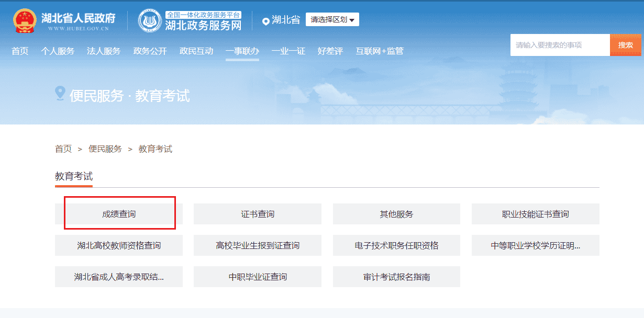
Task: Go to 个人服务 in the navigation bar
Action: pos(58,51)
